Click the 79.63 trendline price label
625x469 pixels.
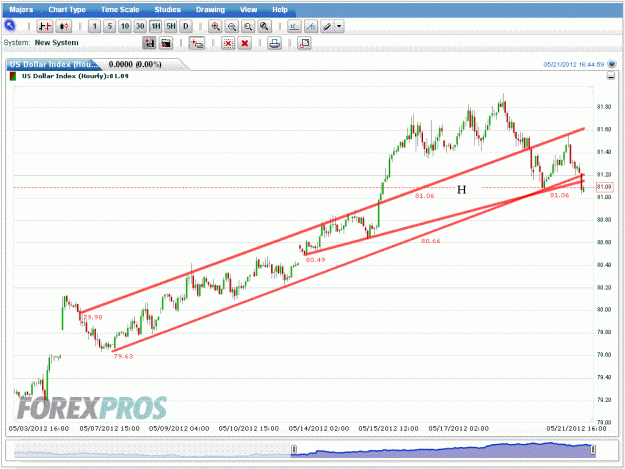pyautogui.click(x=123, y=356)
